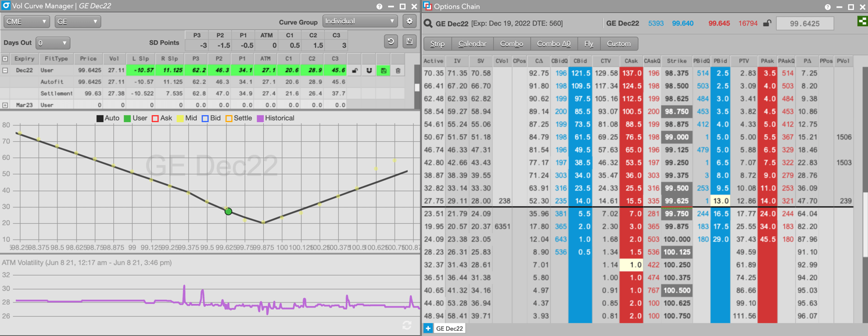The width and height of the screenshot is (868, 336).
Task: Open the CME exchange dropdown
Action: pyautogui.click(x=26, y=22)
